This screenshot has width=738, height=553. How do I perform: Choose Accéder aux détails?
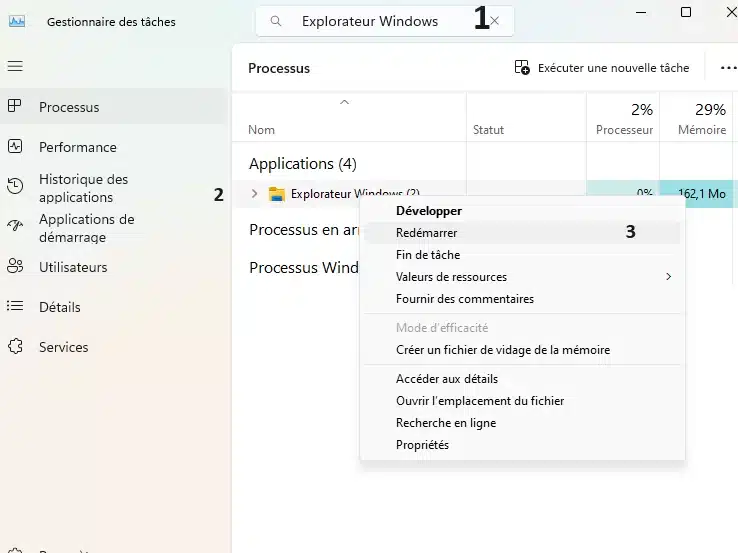(522, 379)
